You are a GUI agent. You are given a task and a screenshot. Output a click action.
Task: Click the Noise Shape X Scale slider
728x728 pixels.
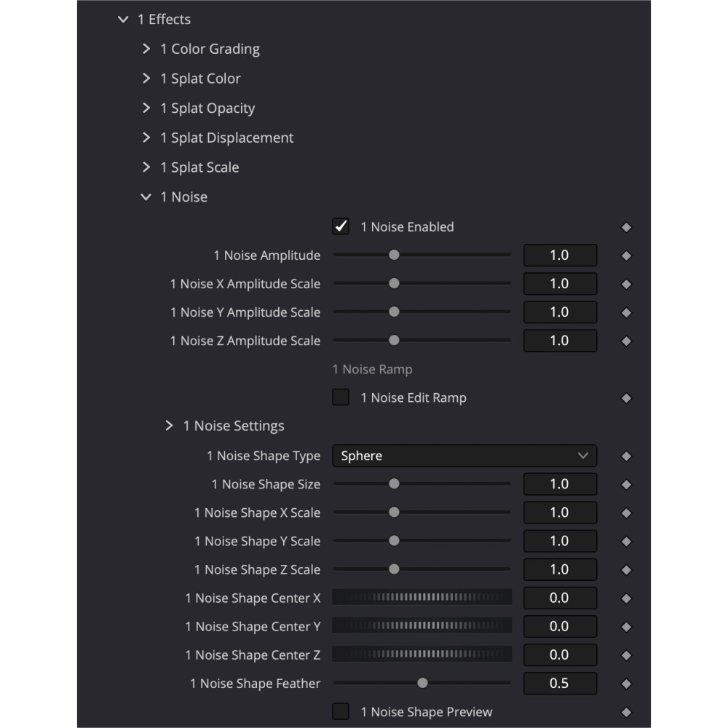click(x=422, y=512)
